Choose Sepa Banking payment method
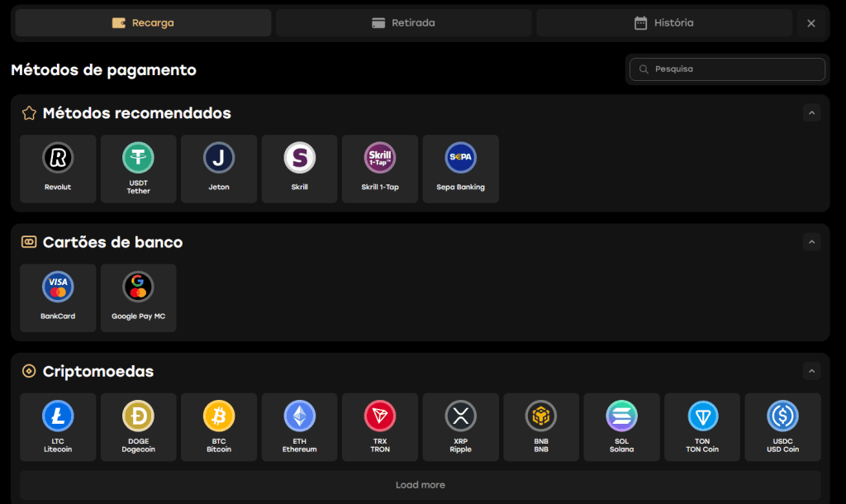This screenshot has height=504, width=846. pyautogui.click(x=461, y=169)
